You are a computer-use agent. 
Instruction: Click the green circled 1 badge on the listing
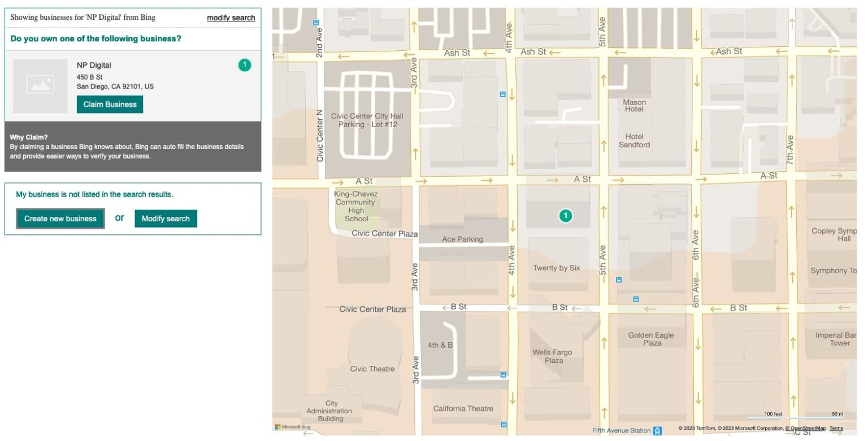[244, 64]
